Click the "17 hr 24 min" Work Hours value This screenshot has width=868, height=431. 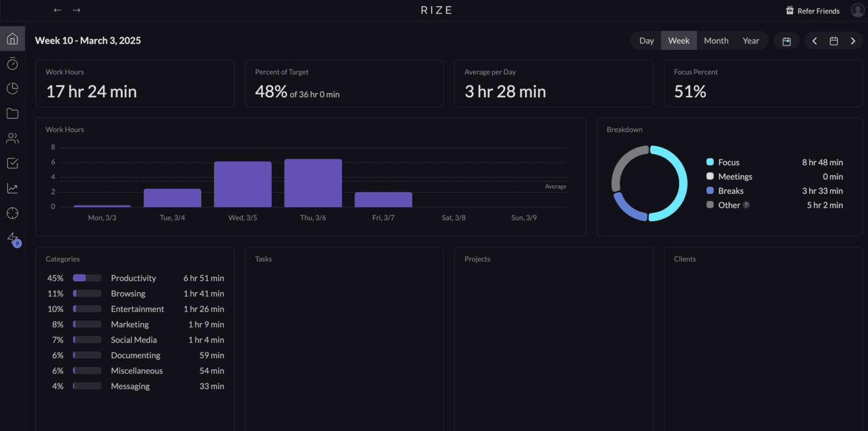tap(92, 92)
